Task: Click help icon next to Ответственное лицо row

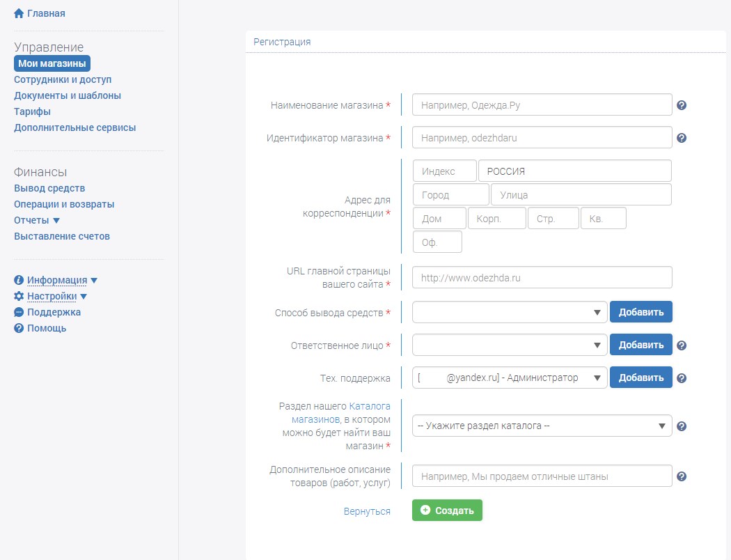Action: [x=682, y=345]
